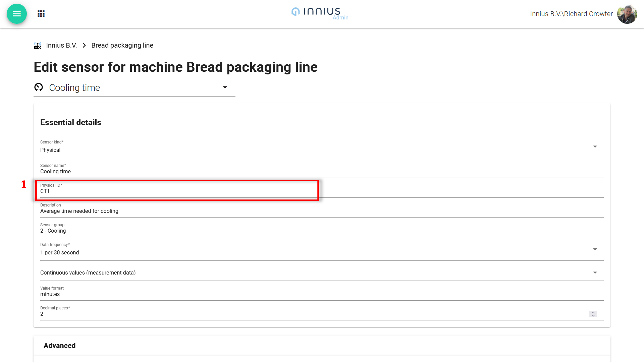Adjust the Decimal places stepper arrows
Screen dimensions: 644x362
point(593,314)
